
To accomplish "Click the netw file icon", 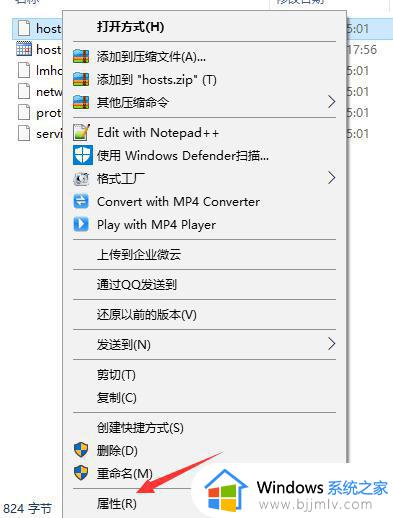I will coord(24,91).
